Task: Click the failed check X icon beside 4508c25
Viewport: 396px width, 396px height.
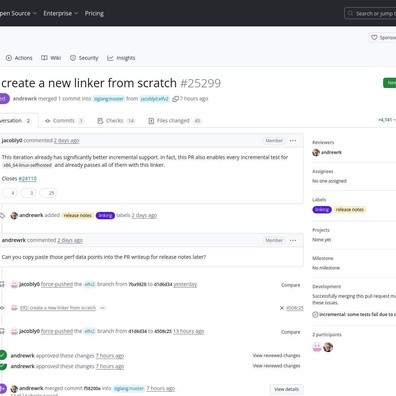Action: pyautogui.click(x=282, y=308)
